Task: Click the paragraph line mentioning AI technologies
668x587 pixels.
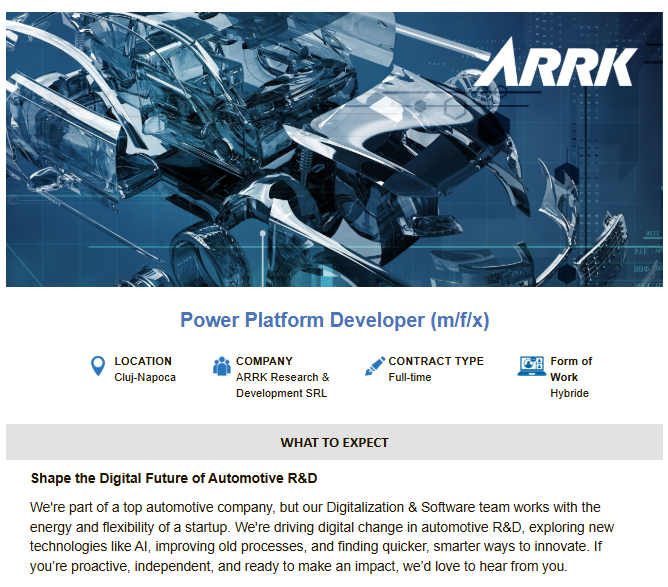Action: pyautogui.click(x=322, y=547)
